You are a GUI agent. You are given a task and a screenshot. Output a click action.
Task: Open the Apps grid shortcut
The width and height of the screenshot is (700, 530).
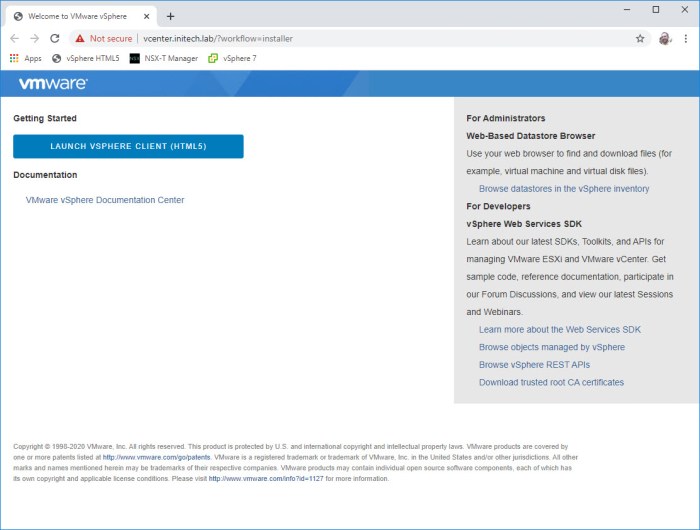coord(25,58)
